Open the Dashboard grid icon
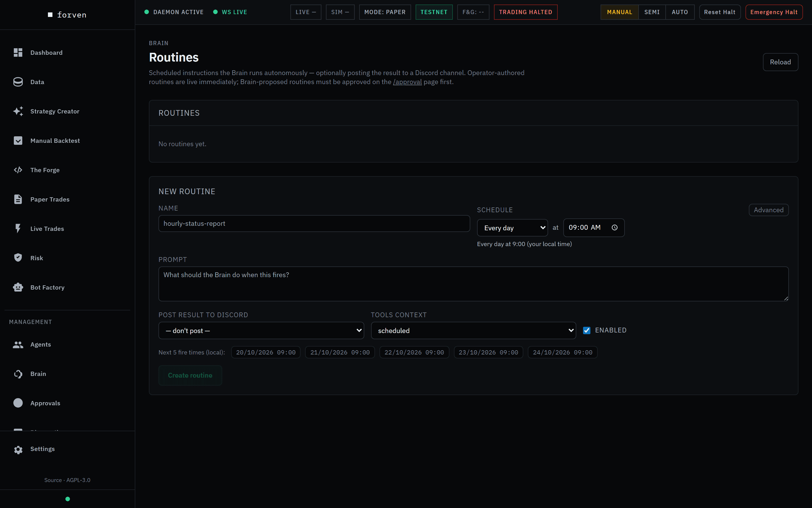This screenshot has height=508, width=812. point(18,52)
